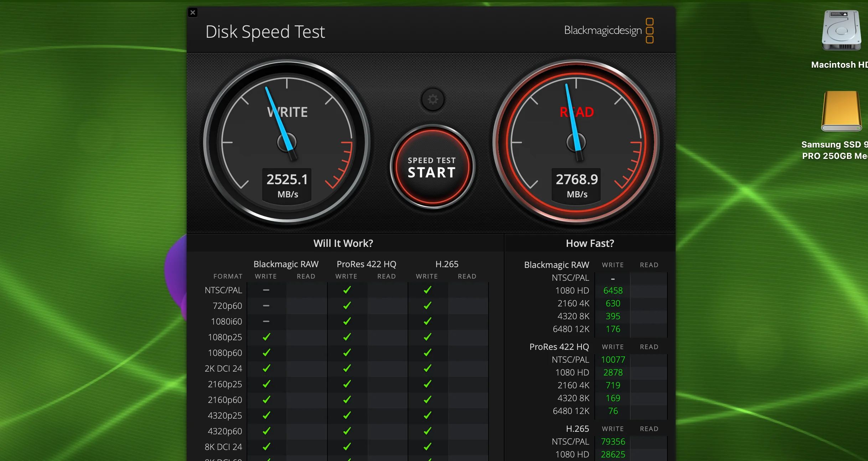
Task: Click the 10077 ProRes NTSC/PAL write value
Action: [x=613, y=360]
